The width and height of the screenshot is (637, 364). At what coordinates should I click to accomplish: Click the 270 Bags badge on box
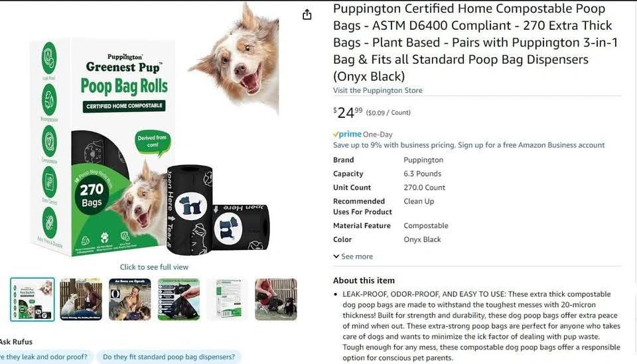(x=92, y=195)
